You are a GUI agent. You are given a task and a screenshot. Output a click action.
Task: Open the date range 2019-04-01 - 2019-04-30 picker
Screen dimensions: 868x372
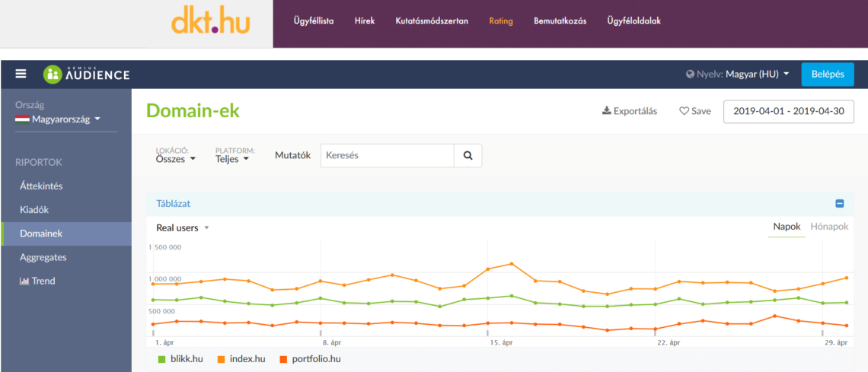(789, 111)
